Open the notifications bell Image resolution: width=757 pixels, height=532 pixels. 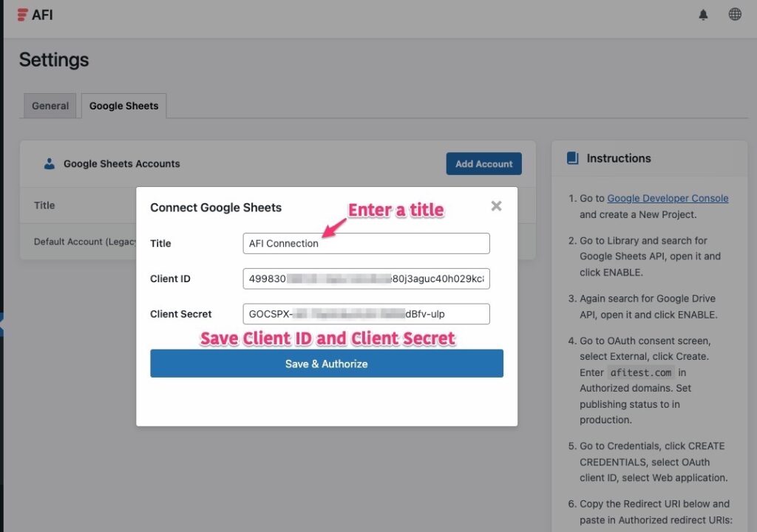click(703, 15)
